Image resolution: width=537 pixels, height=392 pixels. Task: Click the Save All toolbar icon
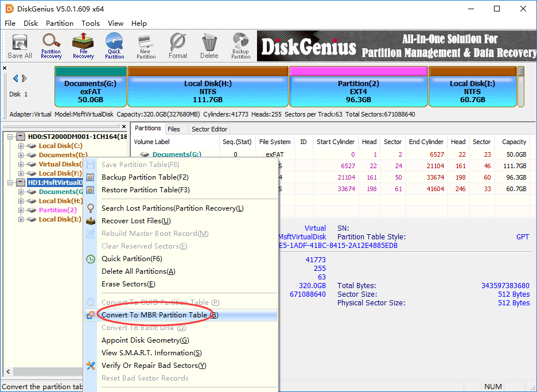coord(20,46)
